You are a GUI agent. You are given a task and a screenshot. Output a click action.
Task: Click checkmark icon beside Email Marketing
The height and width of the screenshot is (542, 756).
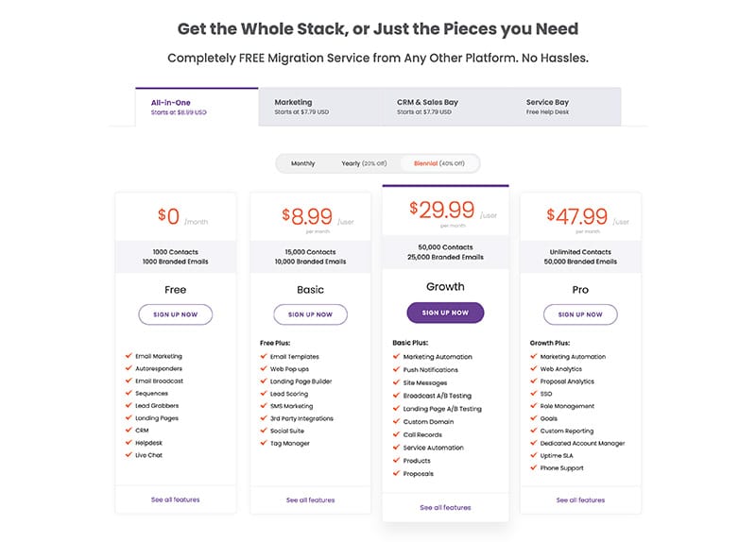(x=129, y=356)
